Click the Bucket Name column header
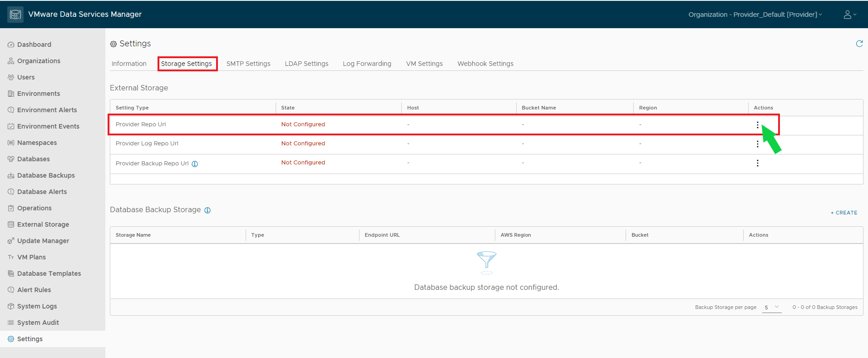 539,108
